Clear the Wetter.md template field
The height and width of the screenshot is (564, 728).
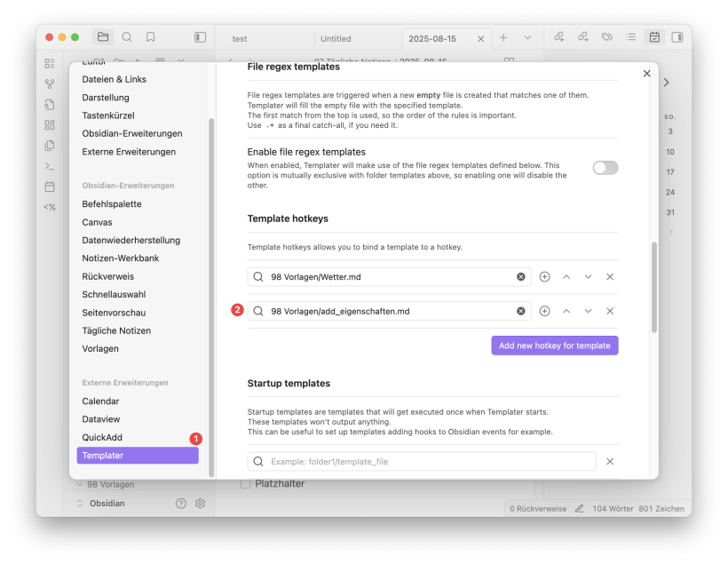click(x=521, y=277)
